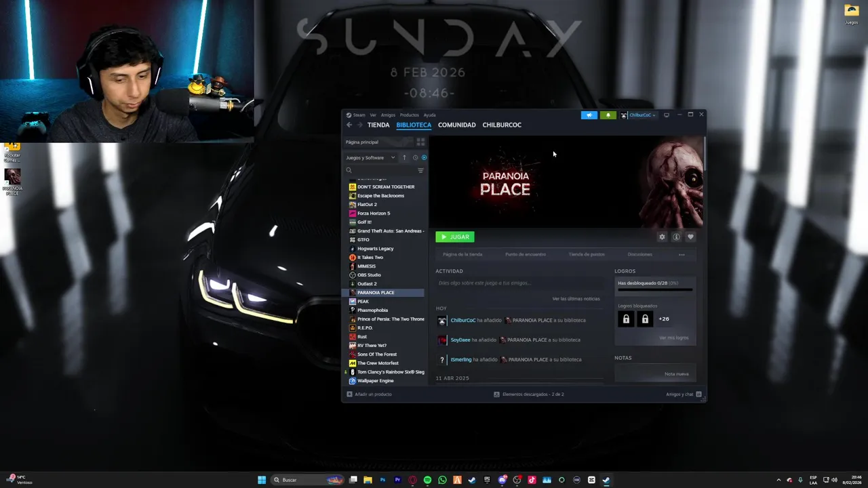Click Ver mis logros link
The image size is (868, 488).
(673, 338)
